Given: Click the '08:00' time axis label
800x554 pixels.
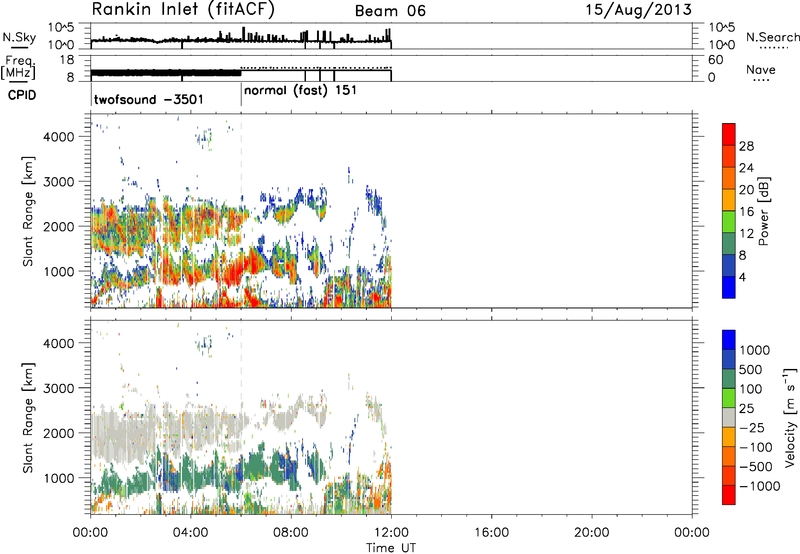Looking at the screenshot, I should click(291, 533).
